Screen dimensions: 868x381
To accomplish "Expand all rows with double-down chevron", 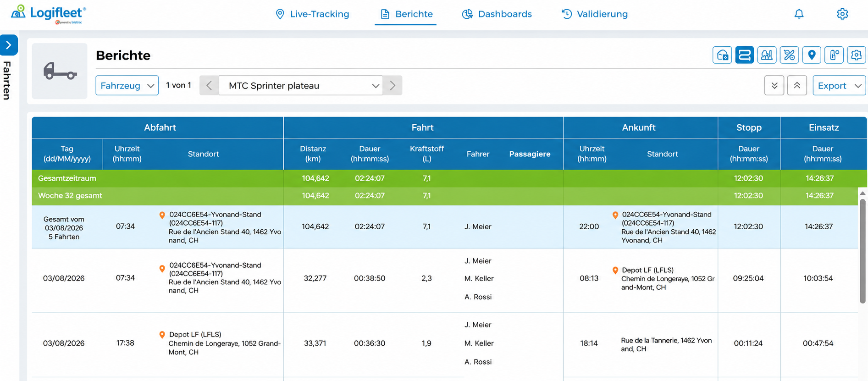I will (x=774, y=85).
